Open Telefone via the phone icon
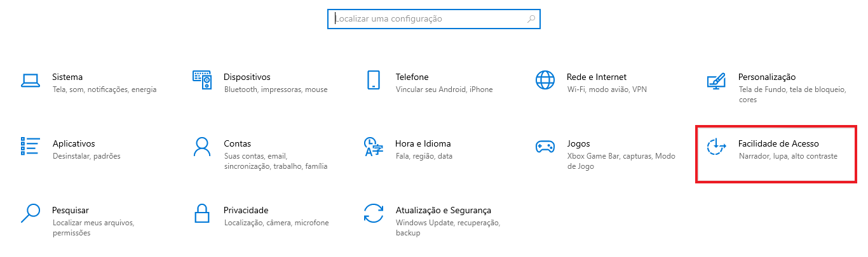Image resolution: width=868 pixels, height=257 pixels. coord(373,80)
